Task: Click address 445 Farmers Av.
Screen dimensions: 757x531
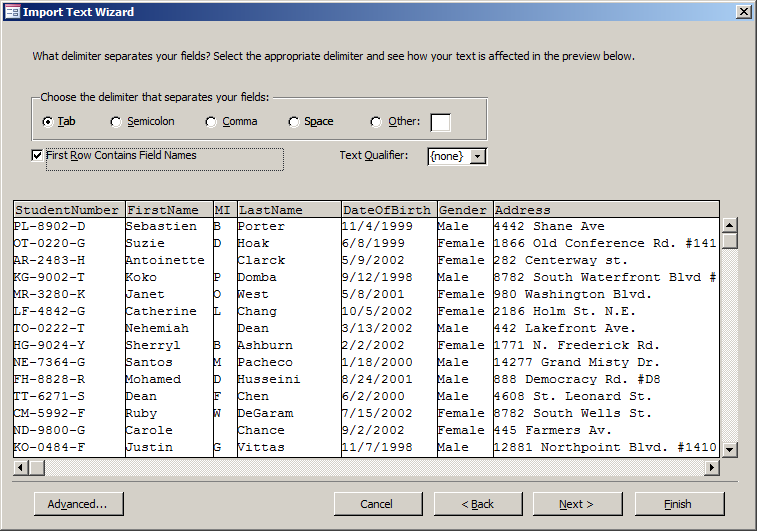Action: point(553,430)
